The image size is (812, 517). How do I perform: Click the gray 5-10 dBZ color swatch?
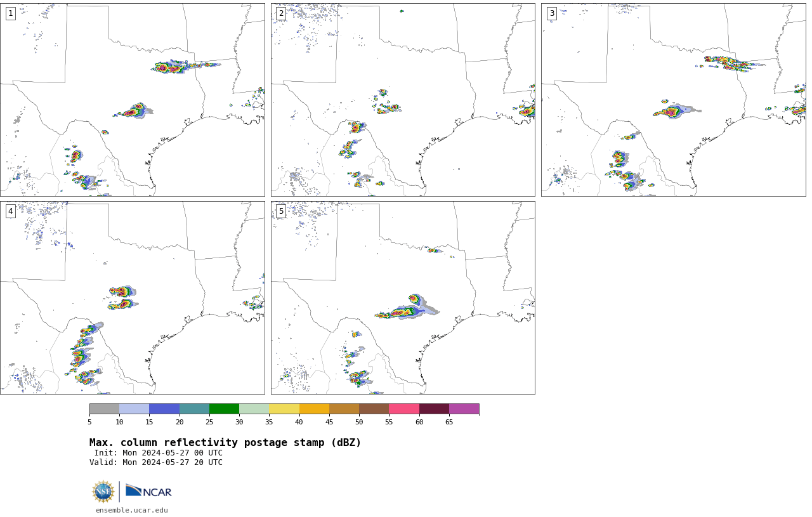(104, 409)
